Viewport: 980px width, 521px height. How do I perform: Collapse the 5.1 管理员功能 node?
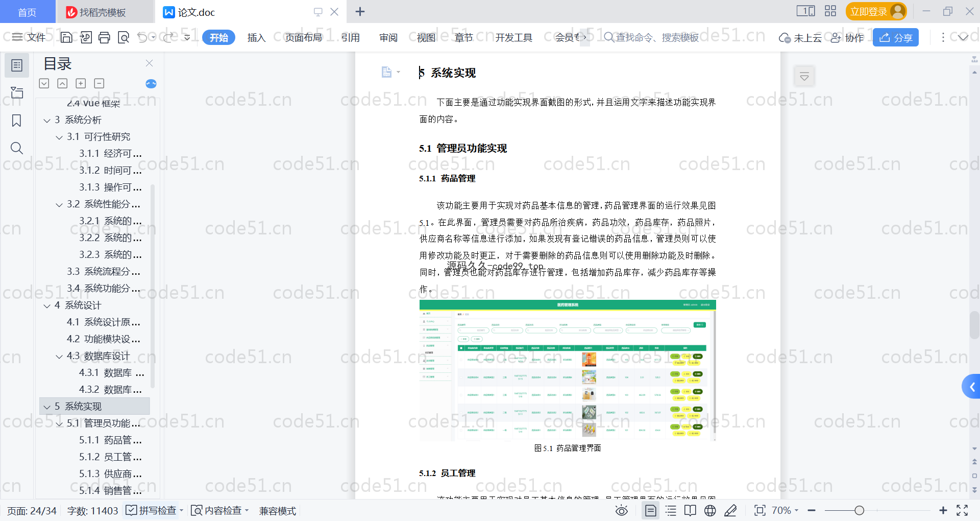(x=59, y=424)
